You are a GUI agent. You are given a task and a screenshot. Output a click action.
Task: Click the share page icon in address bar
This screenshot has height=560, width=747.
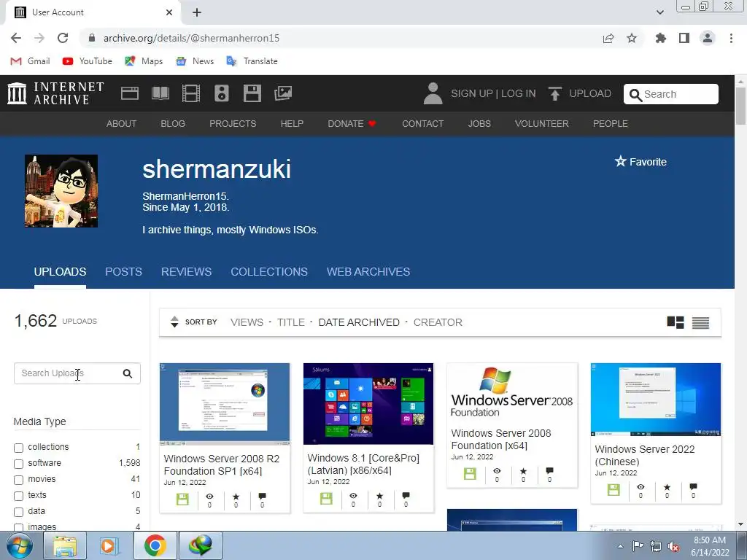pyautogui.click(x=608, y=38)
